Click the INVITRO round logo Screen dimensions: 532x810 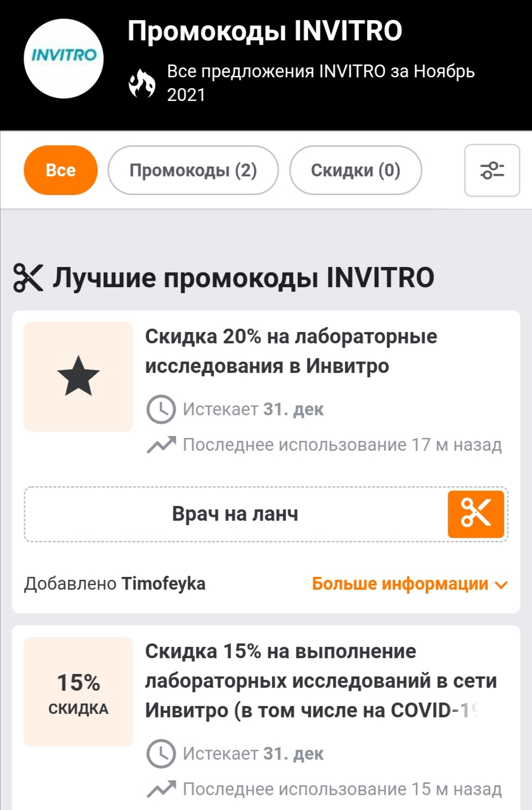point(64,59)
